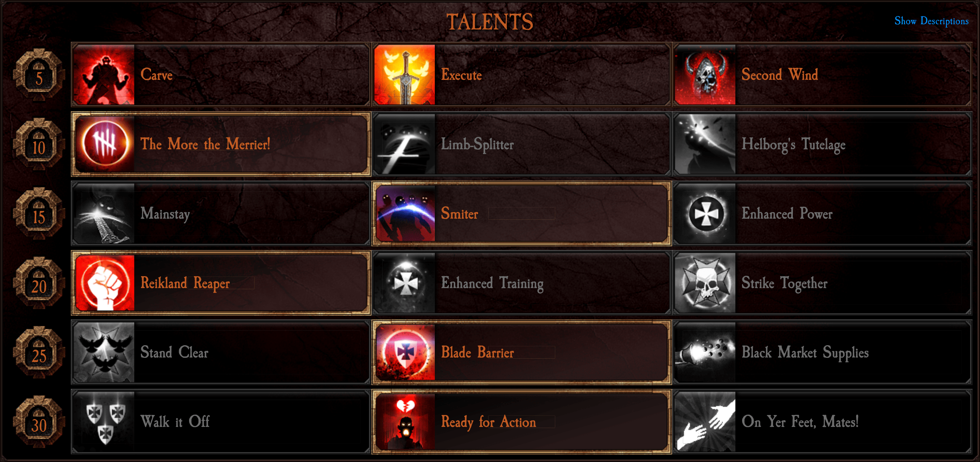Choose the Second Wind skull icon
The width and height of the screenshot is (980, 462).
click(x=705, y=75)
